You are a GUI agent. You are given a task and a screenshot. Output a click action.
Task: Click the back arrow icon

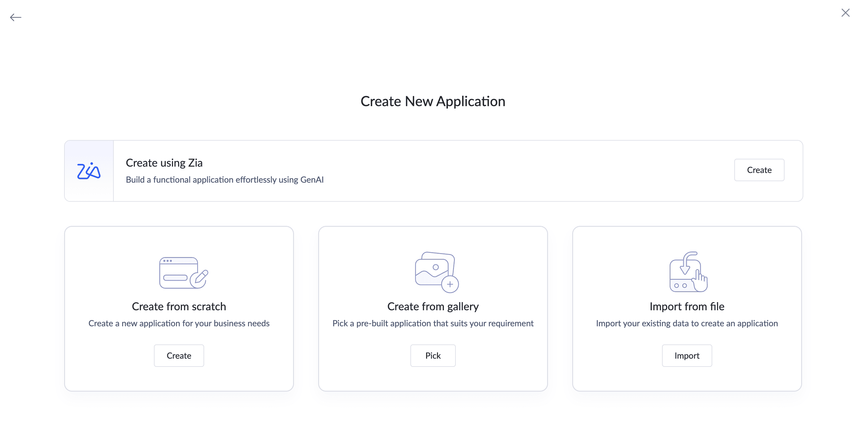[x=15, y=17]
